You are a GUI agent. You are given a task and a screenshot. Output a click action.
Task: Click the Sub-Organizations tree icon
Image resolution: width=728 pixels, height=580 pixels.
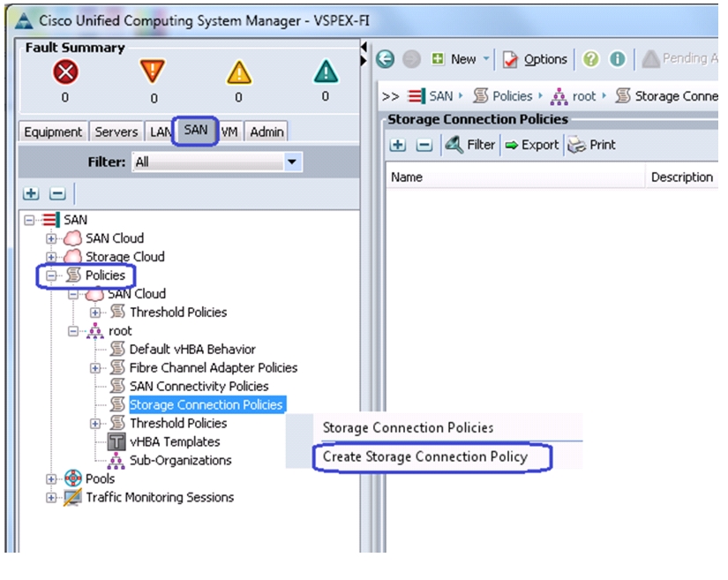[x=116, y=460]
